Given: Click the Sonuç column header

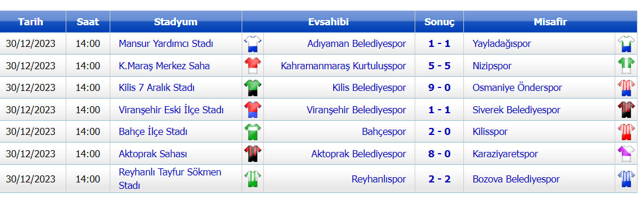Looking at the screenshot, I should [x=439, y=22].
